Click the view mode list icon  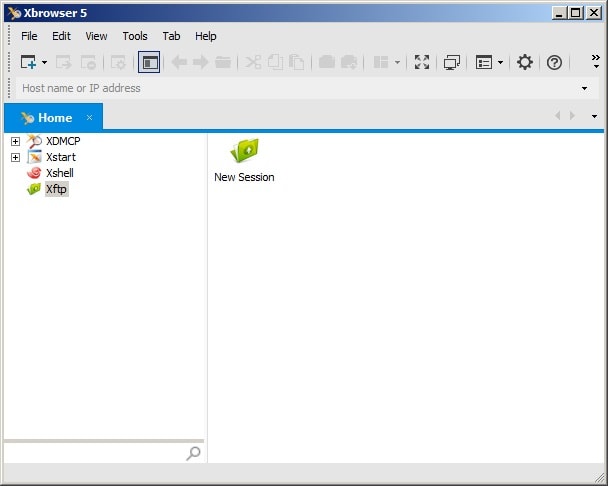pos(484,62)
